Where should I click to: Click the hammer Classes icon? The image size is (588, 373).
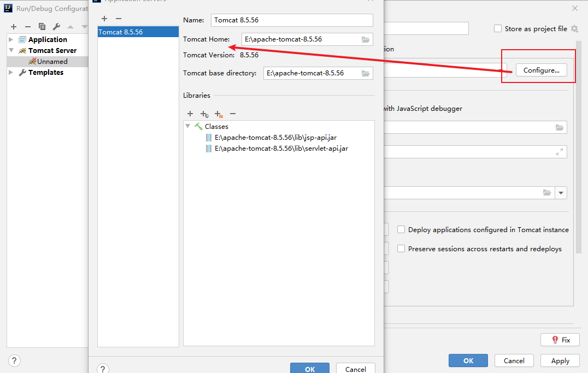point(199,127)
